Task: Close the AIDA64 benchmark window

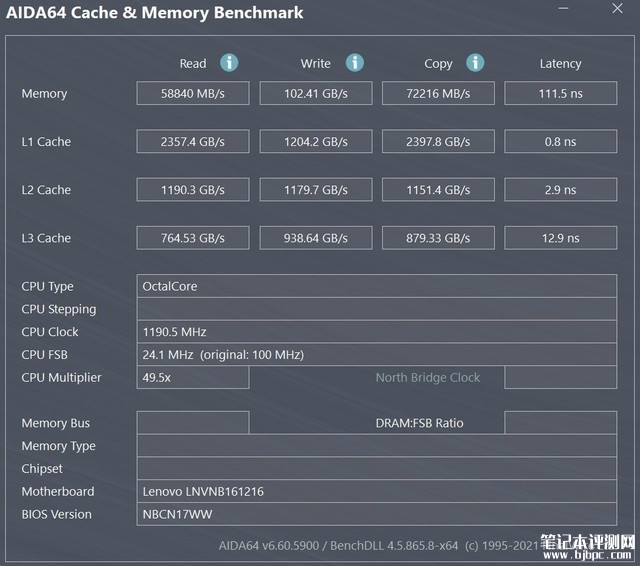Action: tap(617, 8)
